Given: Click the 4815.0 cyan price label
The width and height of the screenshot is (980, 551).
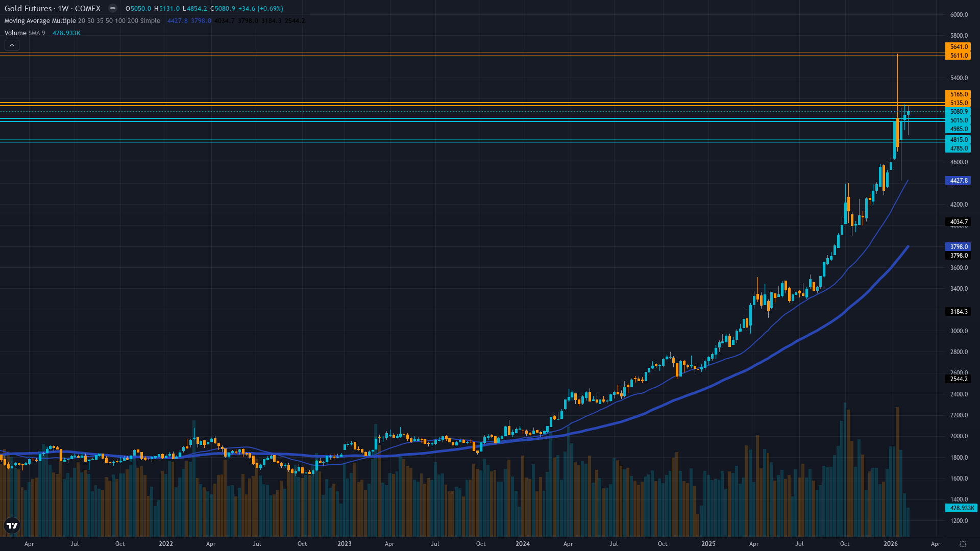Looking at the screenshot, I should pos(958,140).
